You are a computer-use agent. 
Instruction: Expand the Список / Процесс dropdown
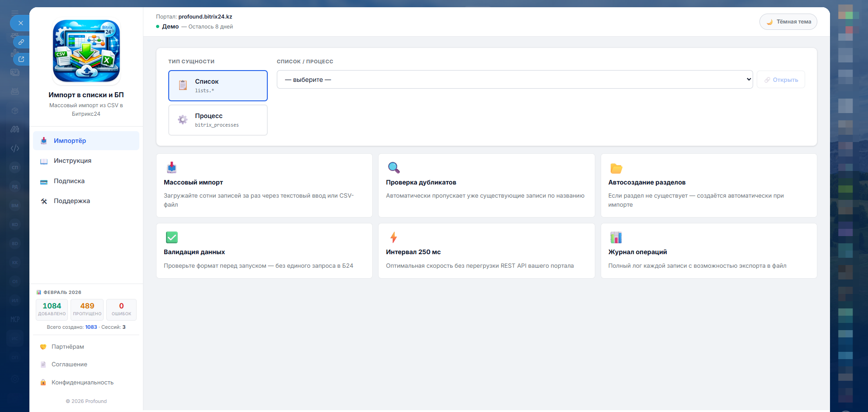514,80
